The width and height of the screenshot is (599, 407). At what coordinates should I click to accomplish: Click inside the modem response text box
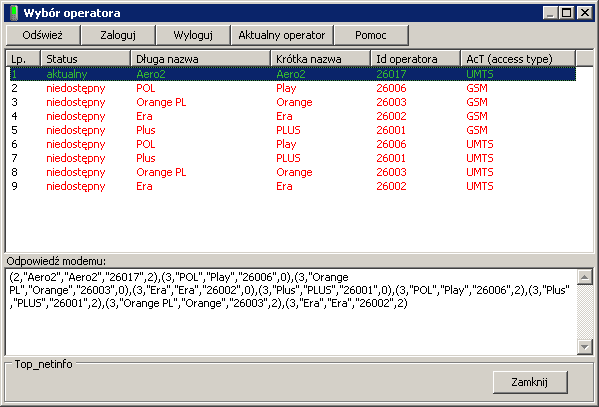(291, 311)
